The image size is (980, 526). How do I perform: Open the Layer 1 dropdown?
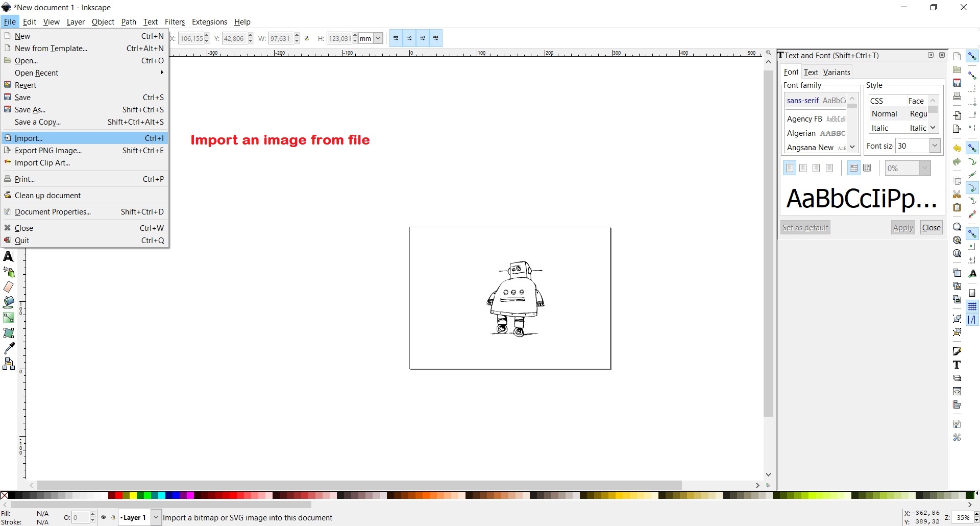pos(156,517)
